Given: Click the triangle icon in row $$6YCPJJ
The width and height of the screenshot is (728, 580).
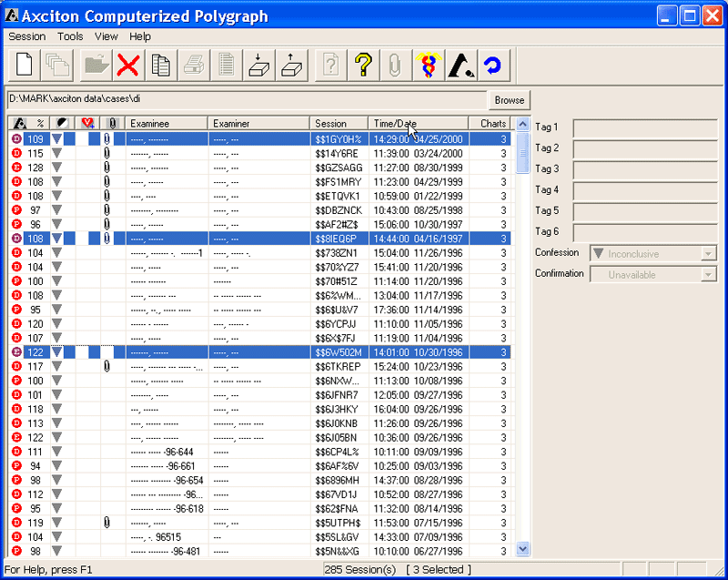Looking at the screenshot, I should pos(56,323).
